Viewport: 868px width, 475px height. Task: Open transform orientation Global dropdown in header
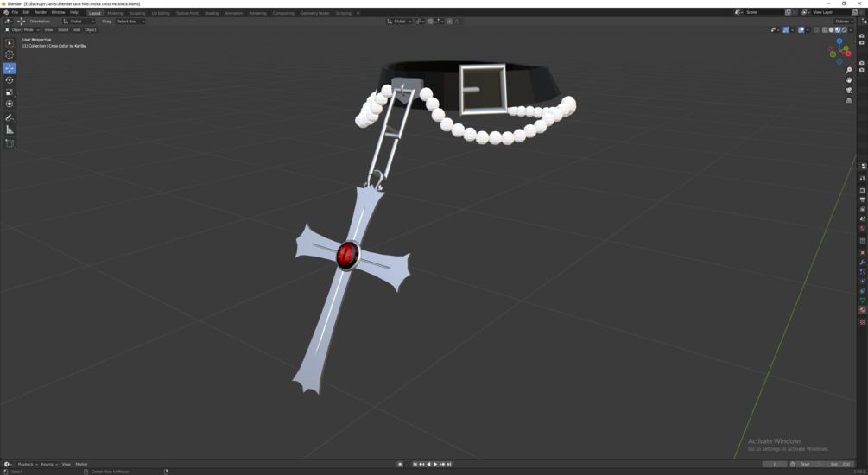[399, 21]
